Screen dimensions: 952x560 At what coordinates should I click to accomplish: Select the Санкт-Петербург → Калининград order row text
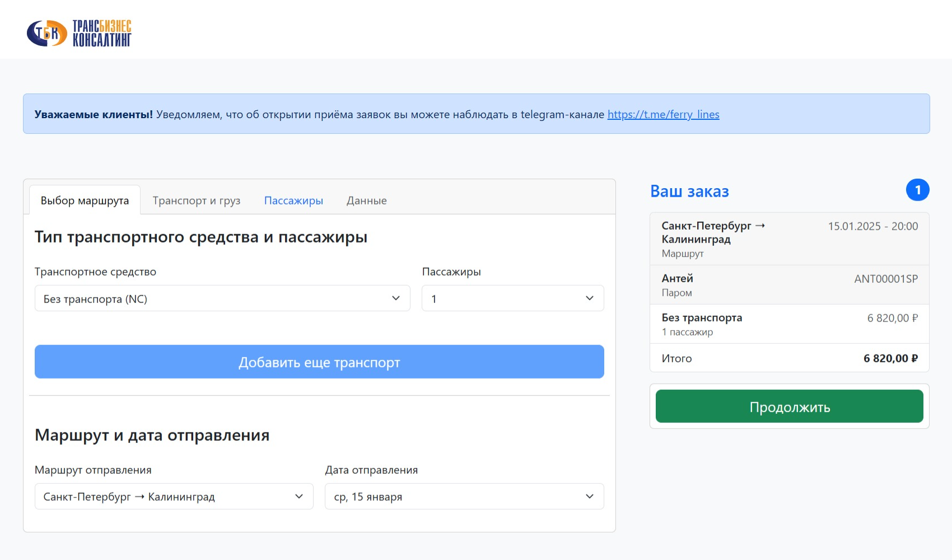713,232
